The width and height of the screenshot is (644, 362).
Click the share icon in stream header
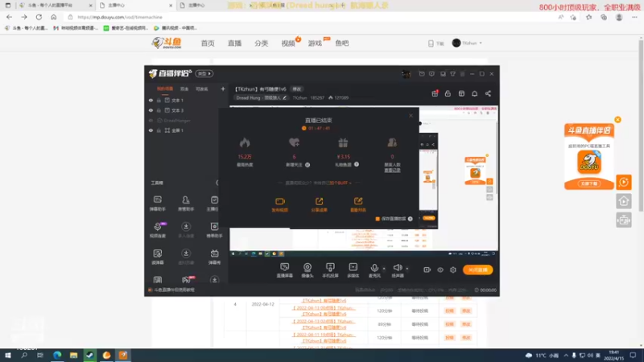pyautogui.click(x=488, y=93)
